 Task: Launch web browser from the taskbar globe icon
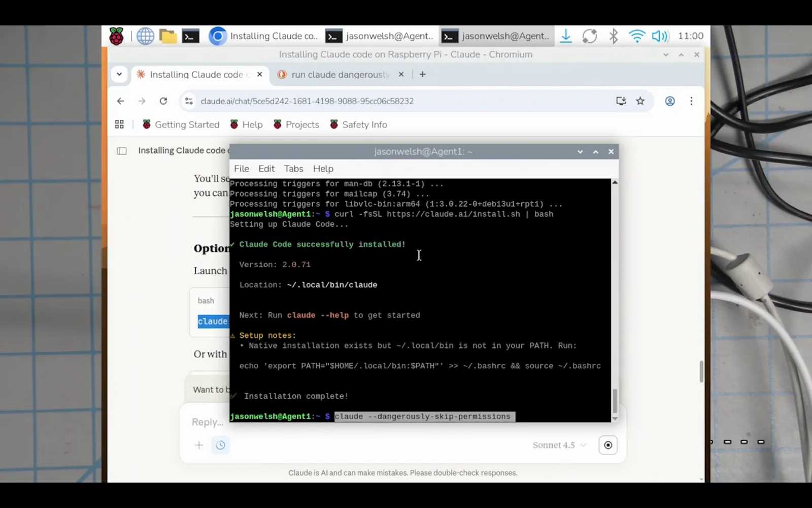(x=145, y=36)
